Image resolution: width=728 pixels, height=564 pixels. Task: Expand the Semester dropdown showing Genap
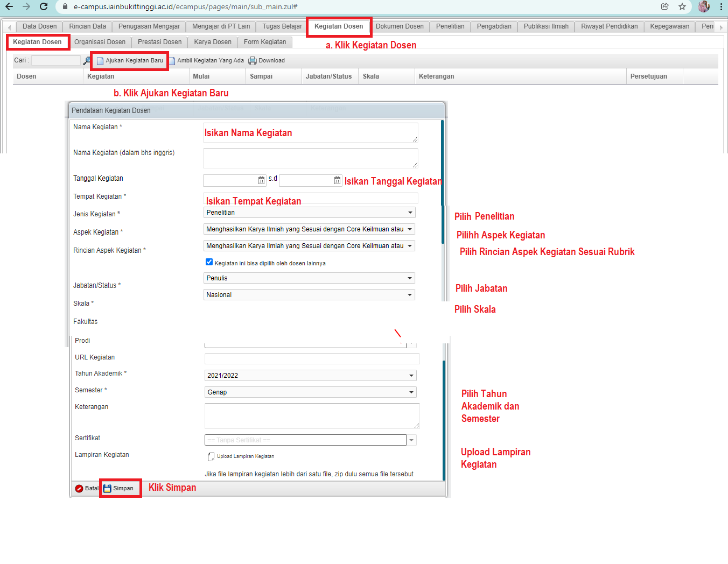411,392
